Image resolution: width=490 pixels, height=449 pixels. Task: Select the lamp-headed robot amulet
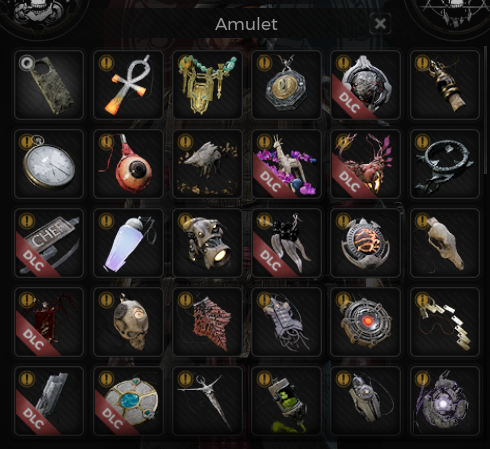[207, 243]
